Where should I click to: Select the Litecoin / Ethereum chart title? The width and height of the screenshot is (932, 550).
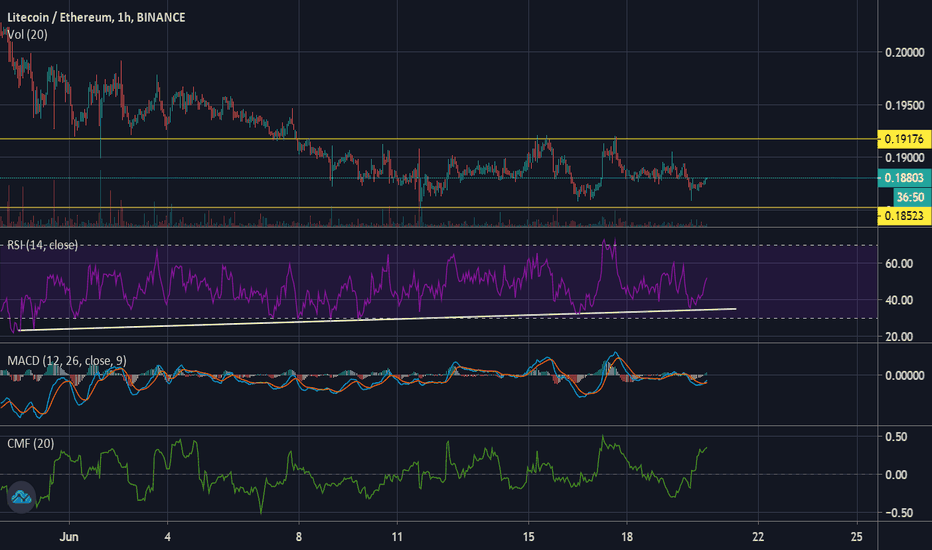[x=96, y=17]
